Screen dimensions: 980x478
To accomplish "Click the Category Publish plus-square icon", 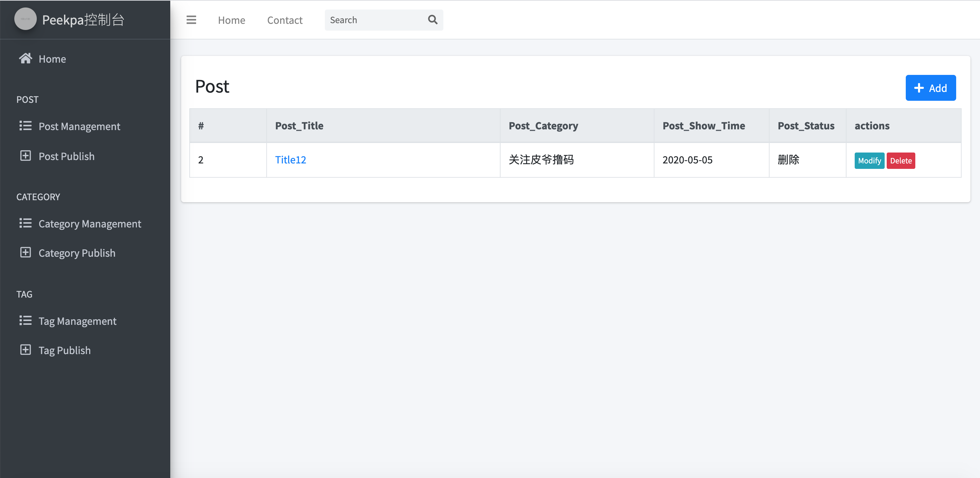I will coord(26,253).
